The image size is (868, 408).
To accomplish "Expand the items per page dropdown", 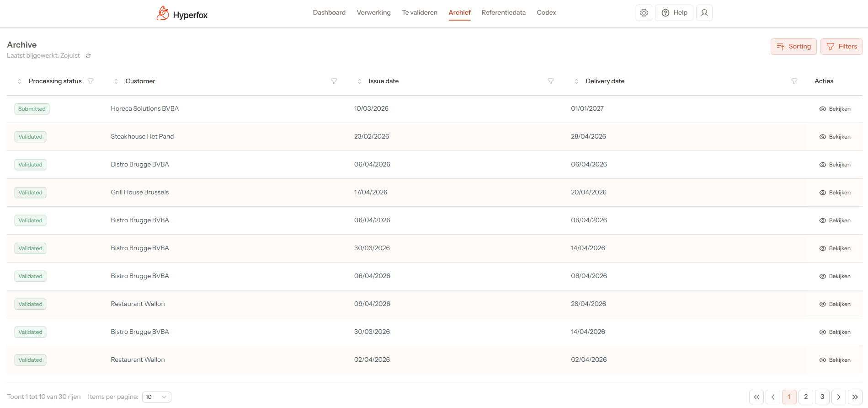I will pos(156,397).
